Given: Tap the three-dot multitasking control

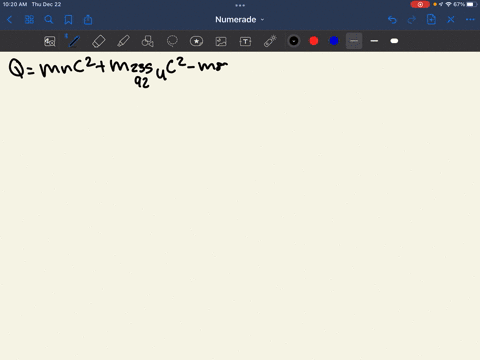Looking at the screenshot, I should 240,5.
